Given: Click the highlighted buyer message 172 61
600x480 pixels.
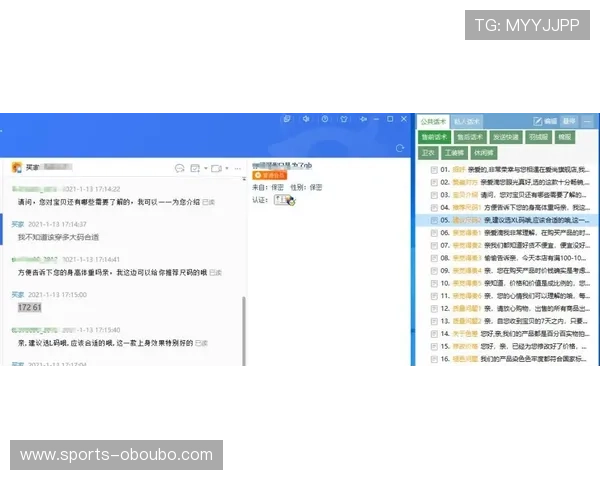Looking at the screenshot, I should pyautogui.click(x=29, y=307).
